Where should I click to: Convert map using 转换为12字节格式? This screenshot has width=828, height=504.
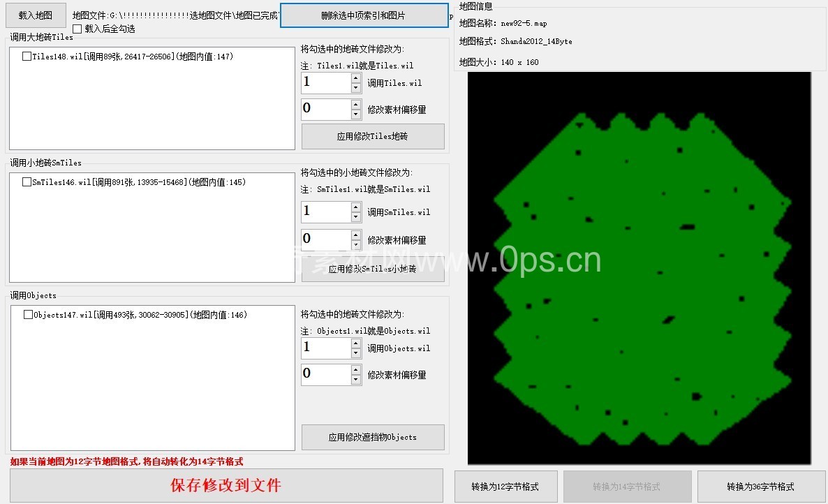click(x=505, y=487)
